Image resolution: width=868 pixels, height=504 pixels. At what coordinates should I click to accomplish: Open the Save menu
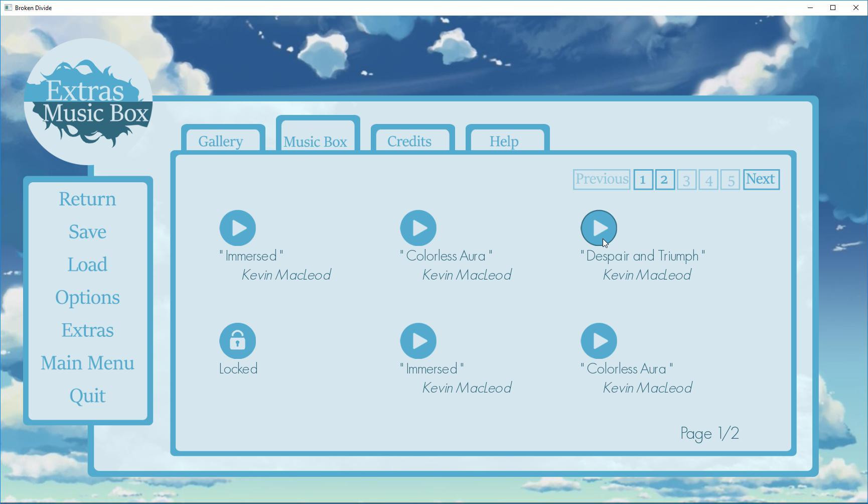(87, 232)
